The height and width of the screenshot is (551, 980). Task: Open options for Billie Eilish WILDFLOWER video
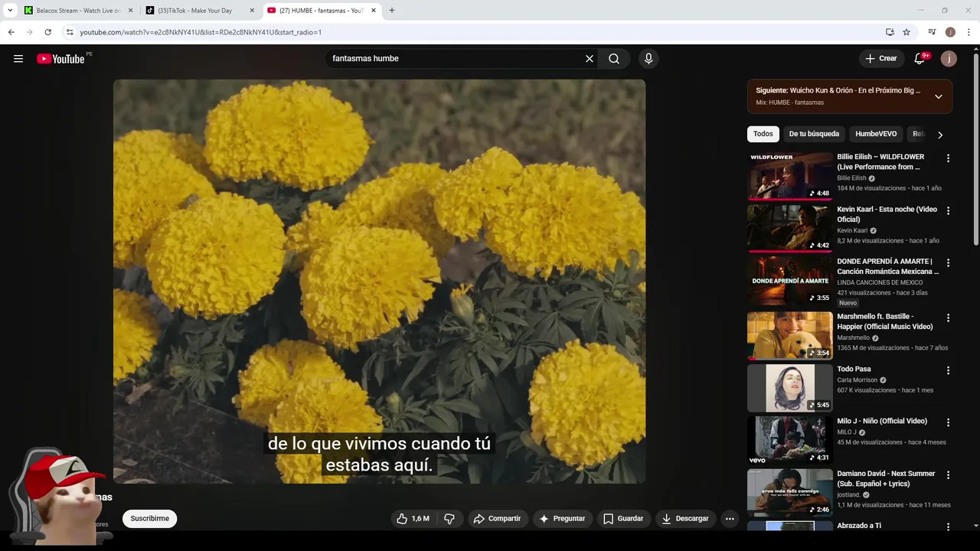(x=948, y=158)
